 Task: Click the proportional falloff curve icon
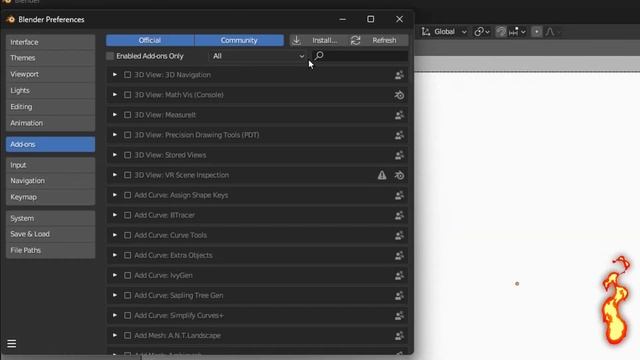tap(550, 31)
